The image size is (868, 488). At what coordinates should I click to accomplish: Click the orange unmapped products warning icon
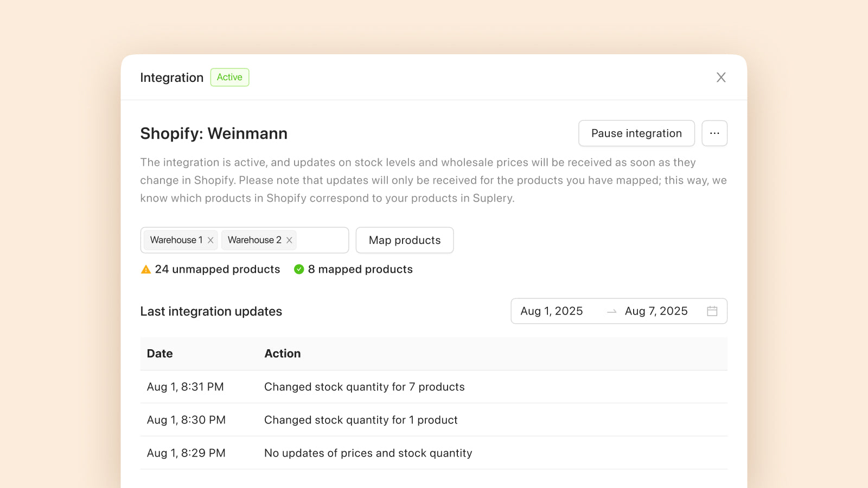click(x=146, y=269)
